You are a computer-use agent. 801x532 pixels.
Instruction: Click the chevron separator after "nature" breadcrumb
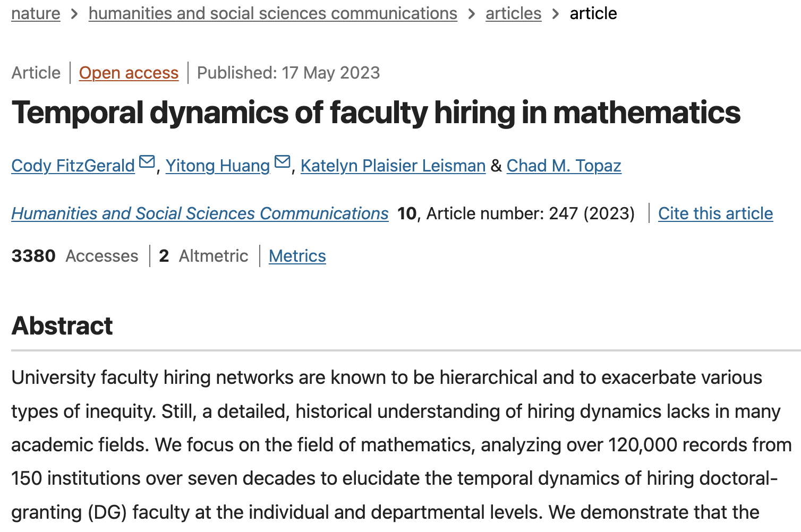74,14
